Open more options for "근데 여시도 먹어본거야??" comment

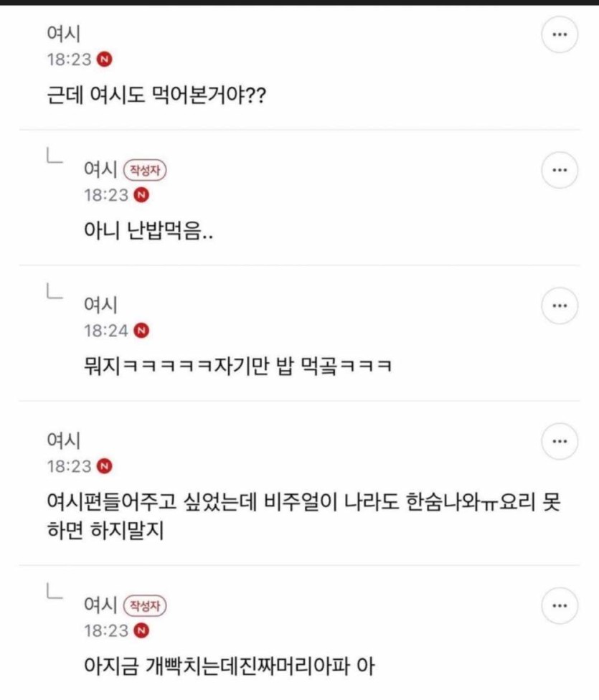(560, 36)
